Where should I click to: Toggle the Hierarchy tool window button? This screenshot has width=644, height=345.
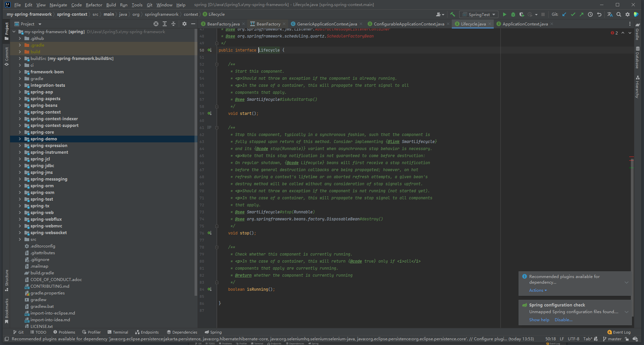(x=638, y=87)
